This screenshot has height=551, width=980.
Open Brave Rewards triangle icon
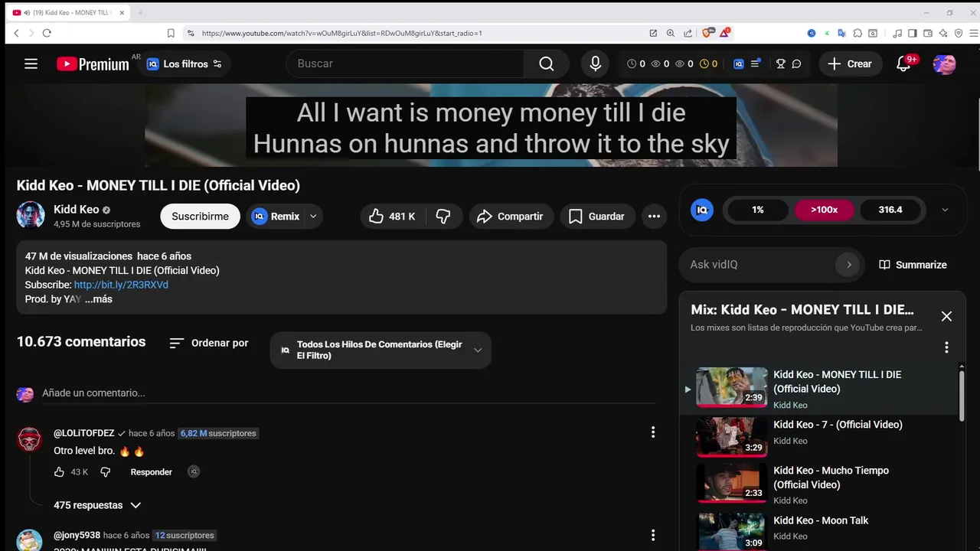click(724, 33)
